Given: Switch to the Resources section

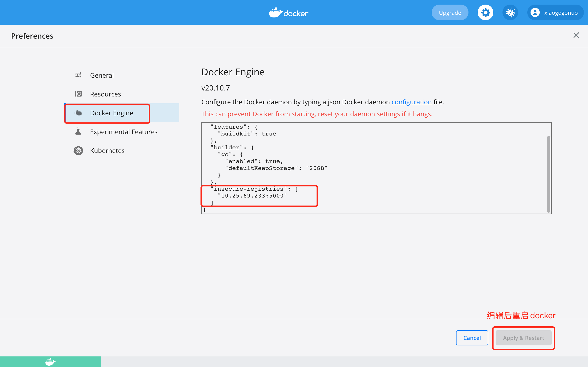Looking at the screenshot, I should 105,94.
